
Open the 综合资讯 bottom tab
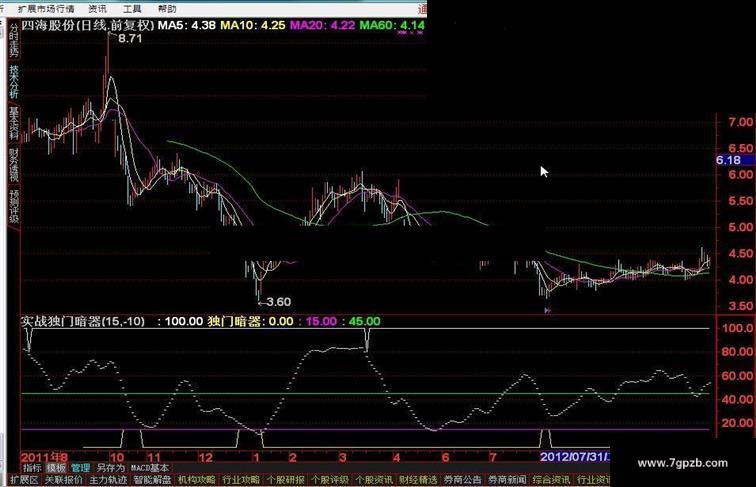click(x=551, y=480)
